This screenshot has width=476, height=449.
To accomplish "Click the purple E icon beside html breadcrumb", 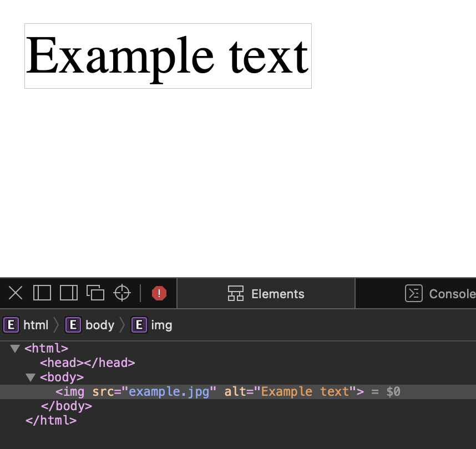I will click(11, 325).
